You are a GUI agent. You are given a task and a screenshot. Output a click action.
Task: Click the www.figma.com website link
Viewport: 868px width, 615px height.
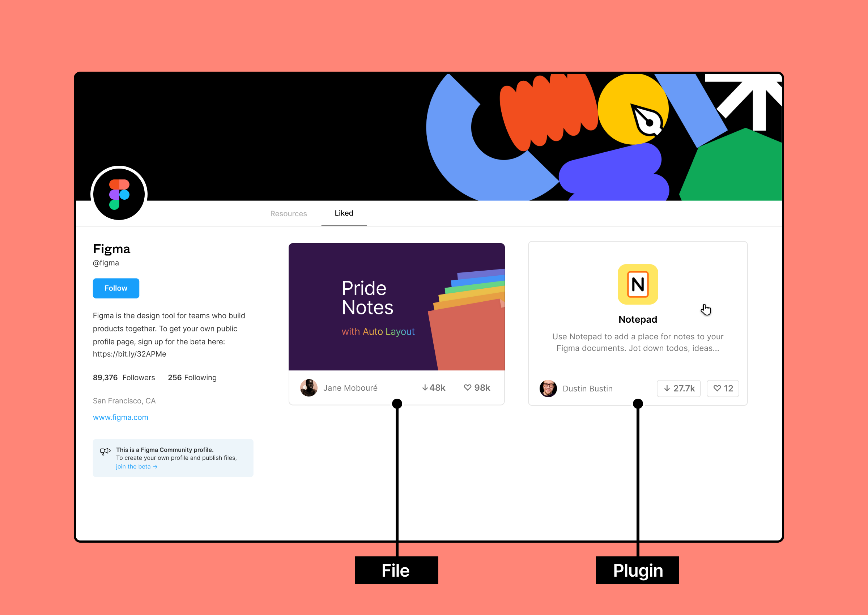pyautogui.click(x=120, y=417)
